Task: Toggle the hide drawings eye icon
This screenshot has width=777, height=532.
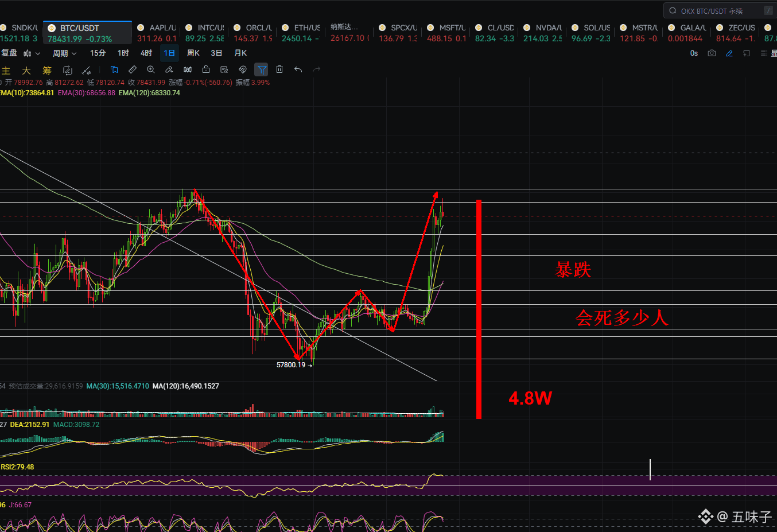Action: pos(243,69)
